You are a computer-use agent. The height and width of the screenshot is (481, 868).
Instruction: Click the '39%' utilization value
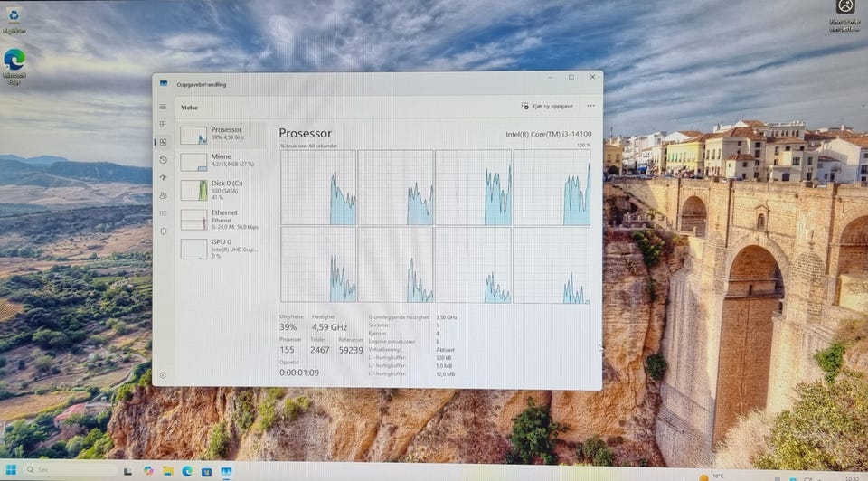(288, 327)
